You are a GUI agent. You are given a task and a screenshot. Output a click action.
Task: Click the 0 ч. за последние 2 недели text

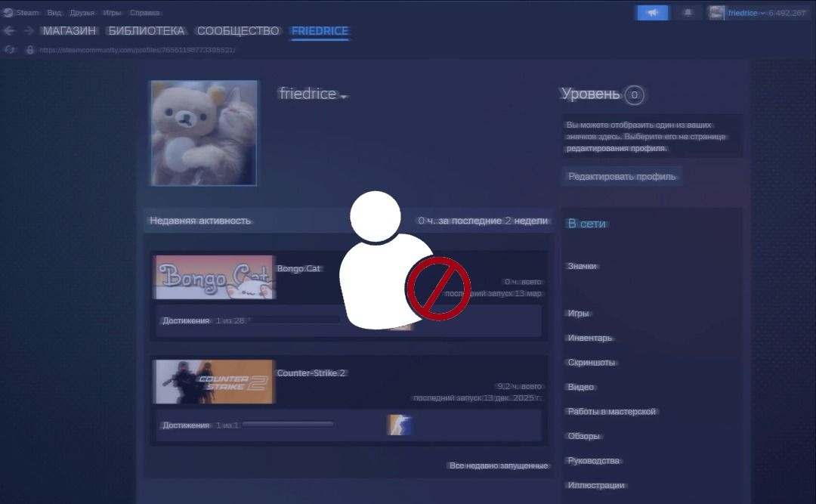tap(483, 220)
